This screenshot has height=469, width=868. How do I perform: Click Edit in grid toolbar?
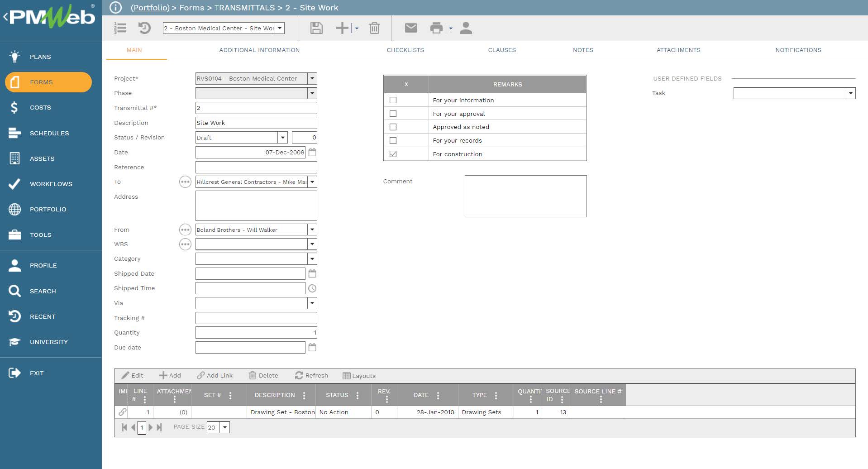coord(132,376)
